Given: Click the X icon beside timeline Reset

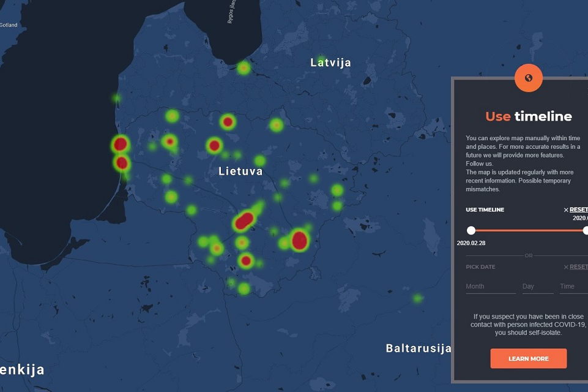Looking at the screenshot, I should 566,210.
